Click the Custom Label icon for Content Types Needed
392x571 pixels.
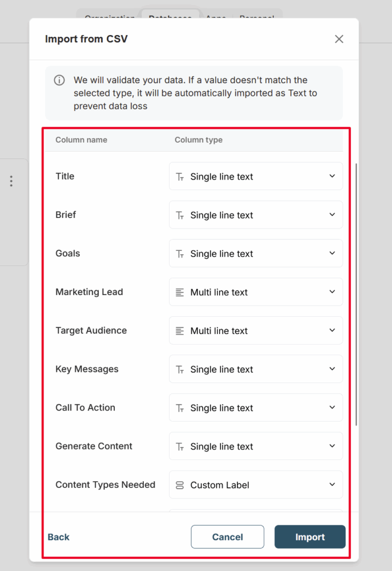click(x=180, y=485)
